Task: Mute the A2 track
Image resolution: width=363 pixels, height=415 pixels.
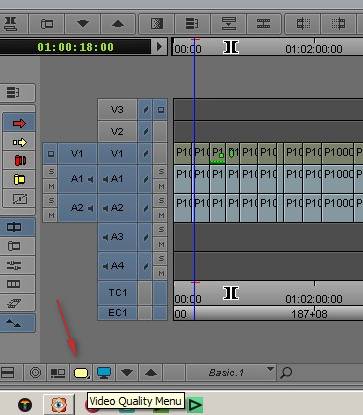Action: pos(161,215)
